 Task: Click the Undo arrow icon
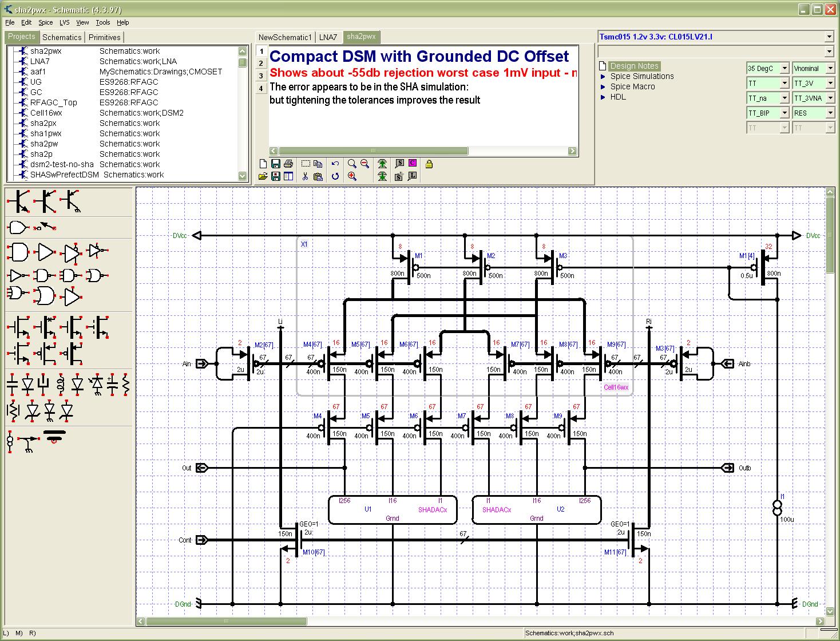[335, 164]
